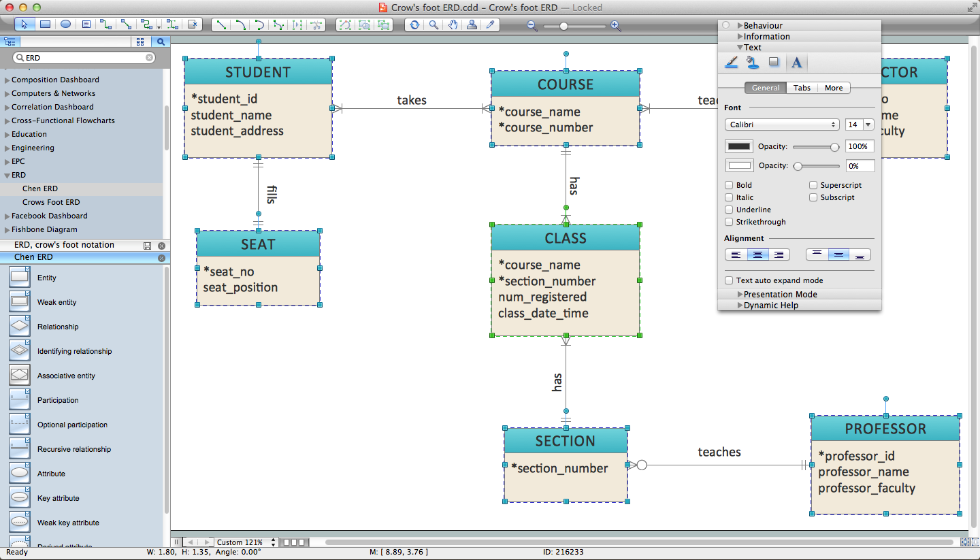Select the Text block tool
This screenshot has height=560, width=980.
click(85, 25)
